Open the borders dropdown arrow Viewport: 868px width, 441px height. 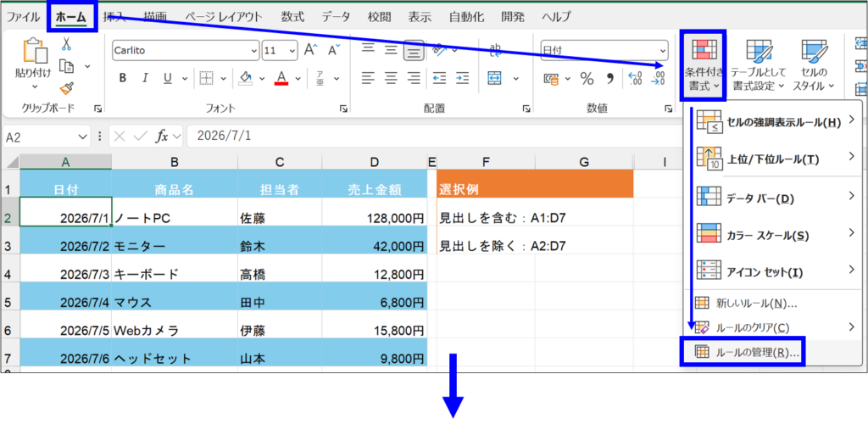[x=222, y=78]
